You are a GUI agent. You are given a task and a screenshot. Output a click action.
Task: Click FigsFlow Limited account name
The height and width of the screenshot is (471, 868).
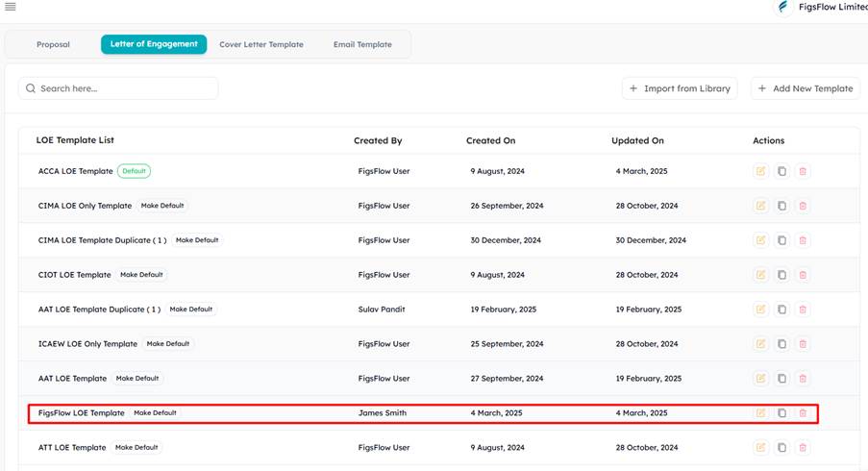[x=832, y=7]
